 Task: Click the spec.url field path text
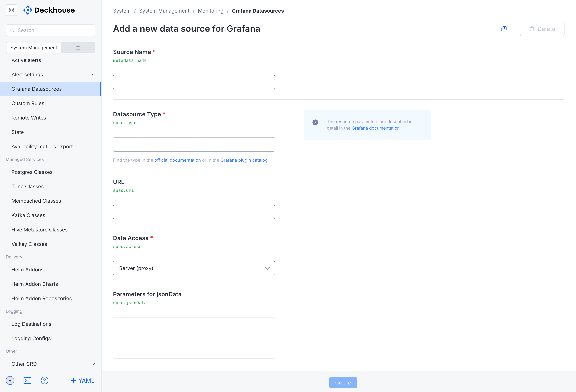coord(123,190)
